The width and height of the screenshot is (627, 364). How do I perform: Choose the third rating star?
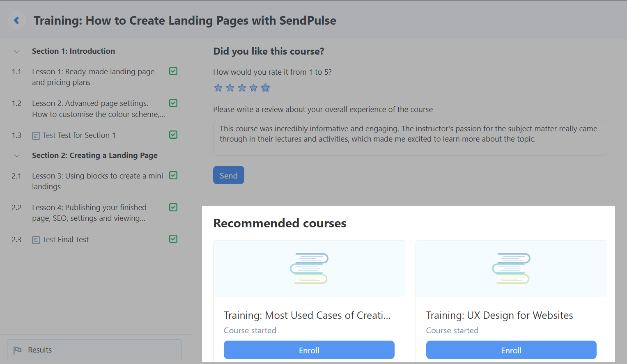coord(242,88)
